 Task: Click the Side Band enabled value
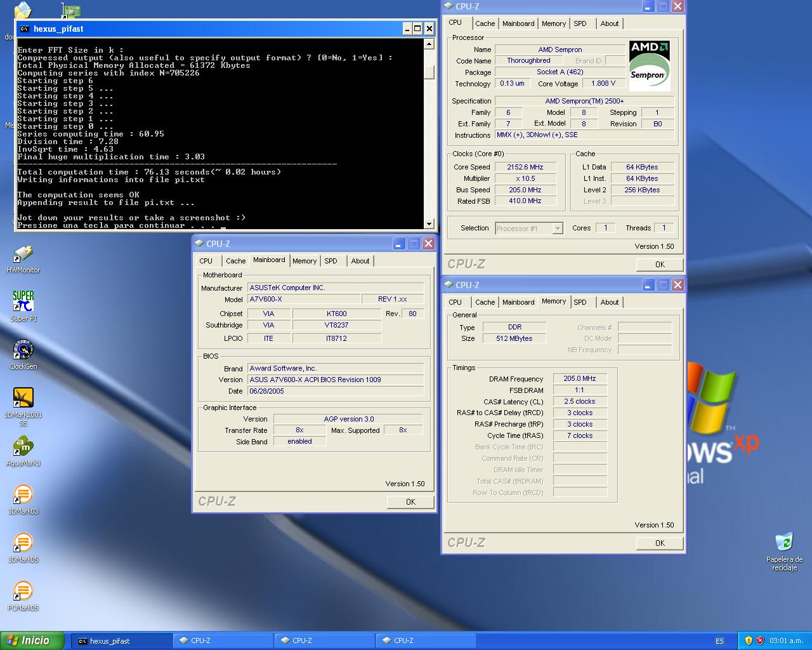(x=299, y=441)
